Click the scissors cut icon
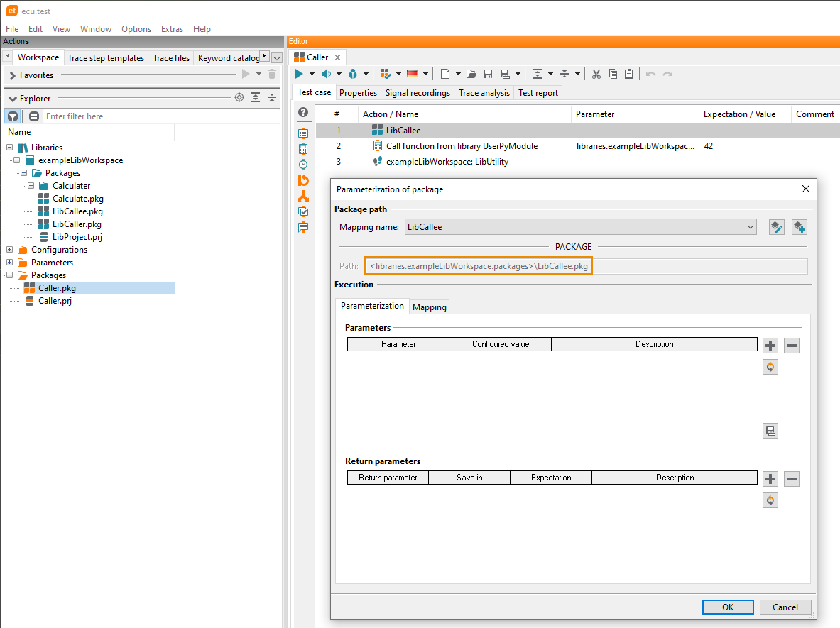 [x=596, y=74]
